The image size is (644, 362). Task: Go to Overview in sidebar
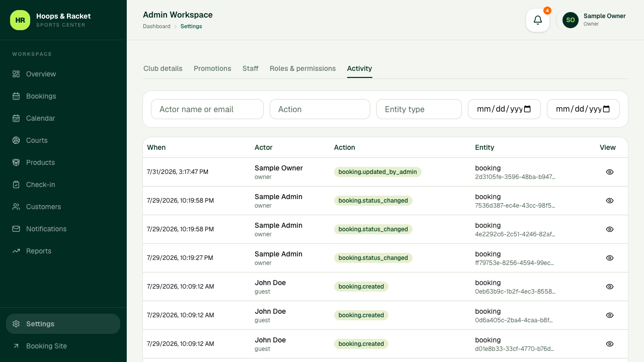coord(63,74)
